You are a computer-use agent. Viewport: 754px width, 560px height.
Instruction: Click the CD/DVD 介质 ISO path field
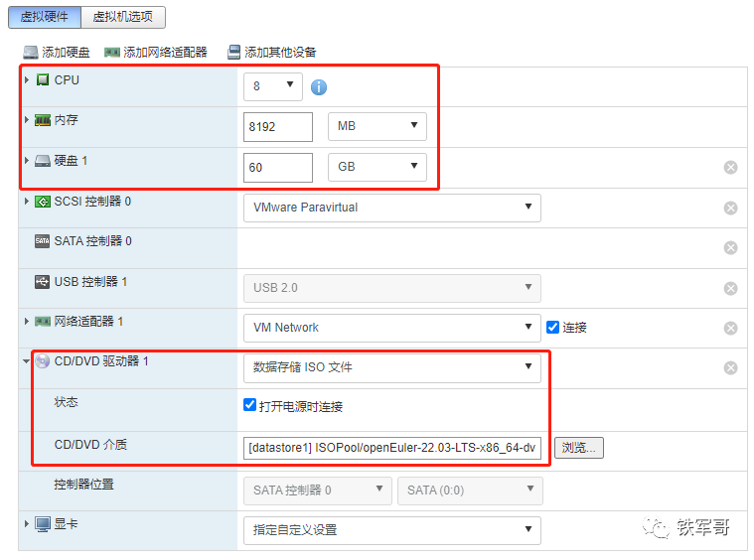pos(392,448)
